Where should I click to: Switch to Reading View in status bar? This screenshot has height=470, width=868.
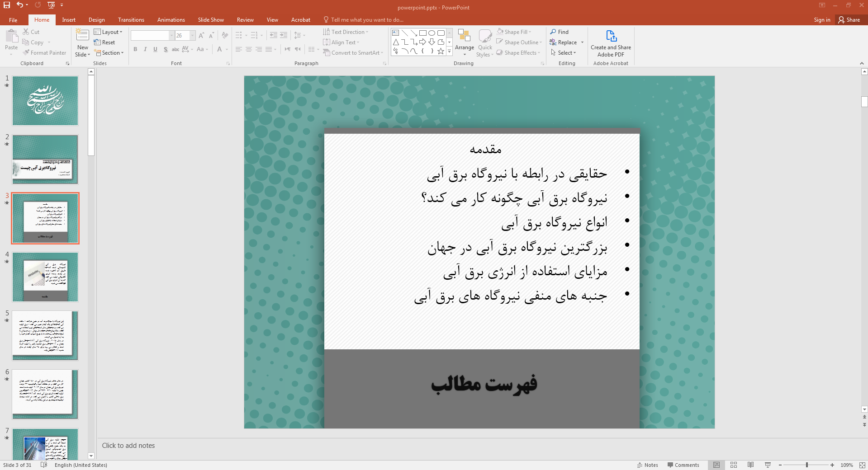coord(750,465)
